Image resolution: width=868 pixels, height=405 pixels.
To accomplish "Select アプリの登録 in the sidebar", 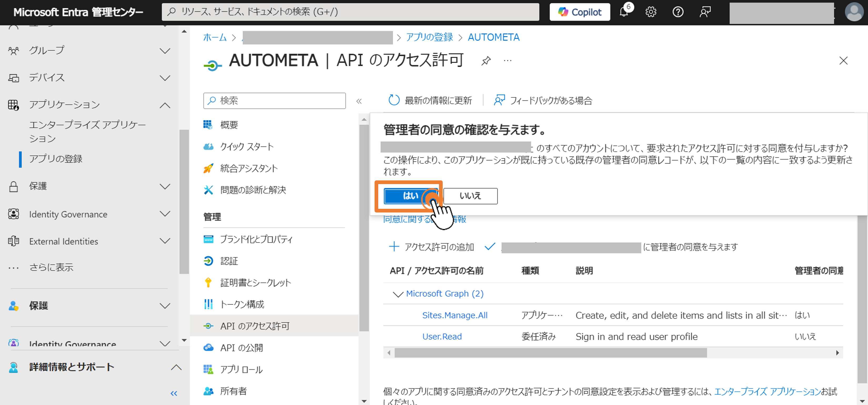I will tap(55, 159).
